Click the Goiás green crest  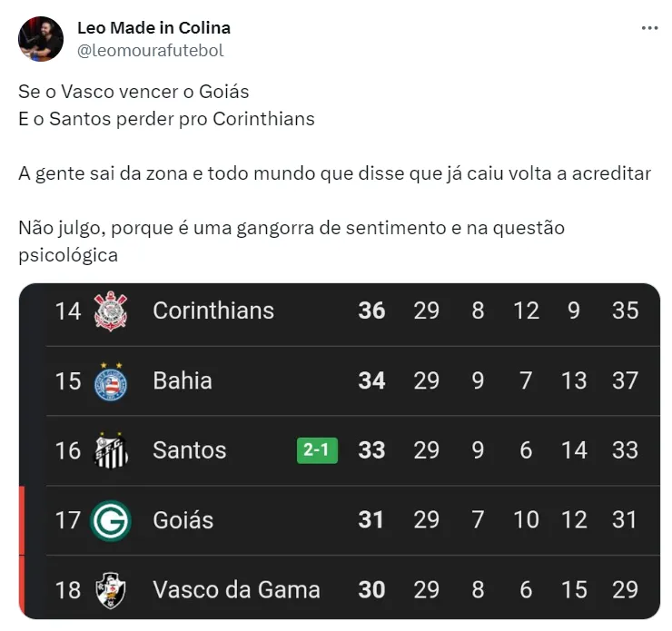(111, 520)
